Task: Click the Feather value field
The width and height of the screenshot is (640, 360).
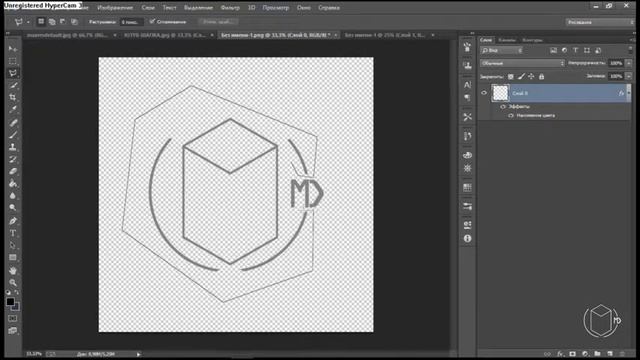Action: pos(131,22)
